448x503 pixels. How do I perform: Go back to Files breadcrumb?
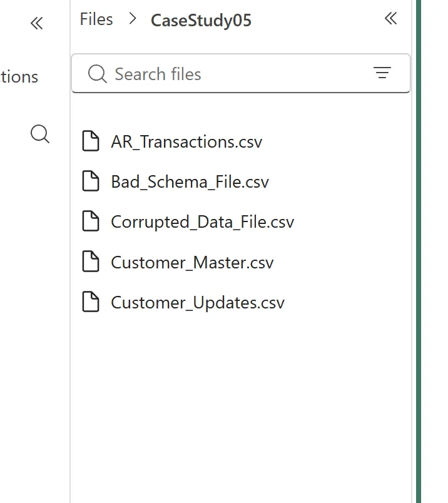(96, 19)
